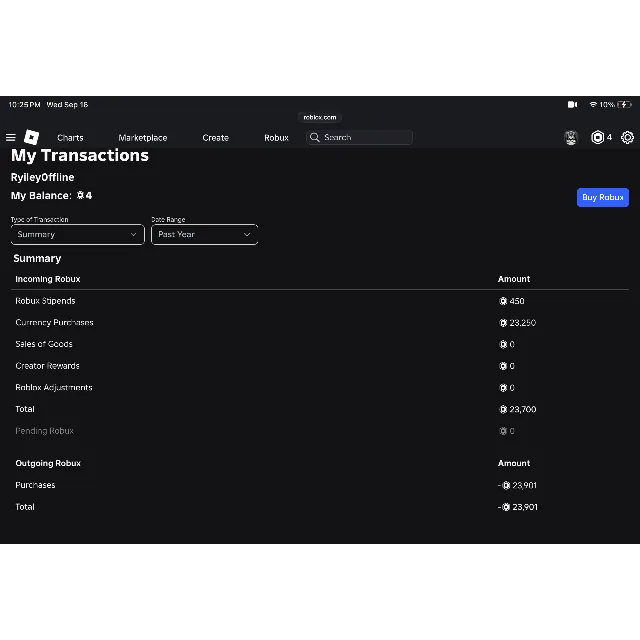The width and height of the screenshot is (640, 640).
Task: Click the Robux navigation link
Action: pyautogui.click(x=276, y=138)
